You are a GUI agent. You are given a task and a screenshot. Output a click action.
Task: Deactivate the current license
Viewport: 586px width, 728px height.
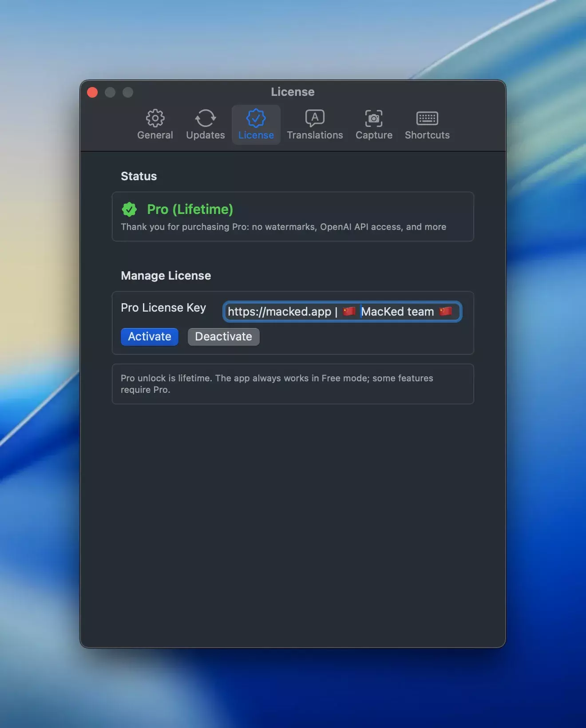tap(223, 336)
